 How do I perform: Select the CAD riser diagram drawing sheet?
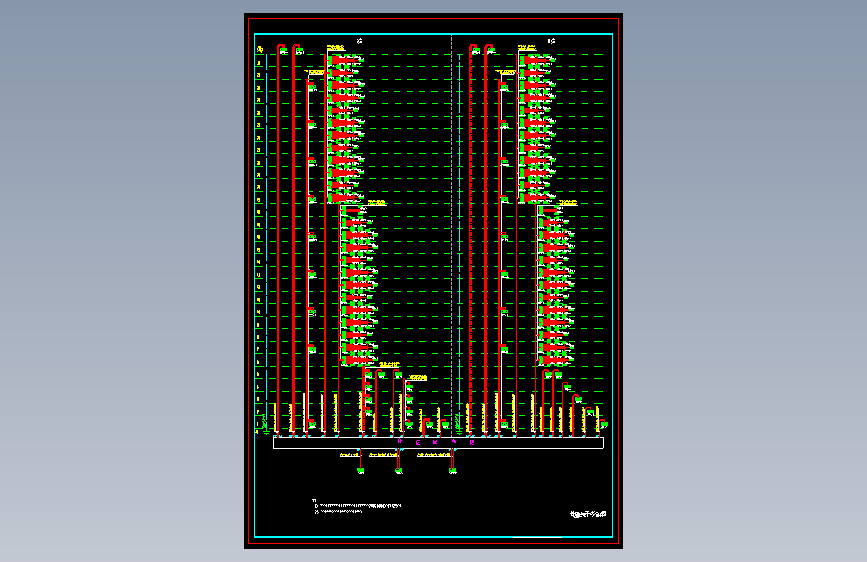click(x=434, y=281)
